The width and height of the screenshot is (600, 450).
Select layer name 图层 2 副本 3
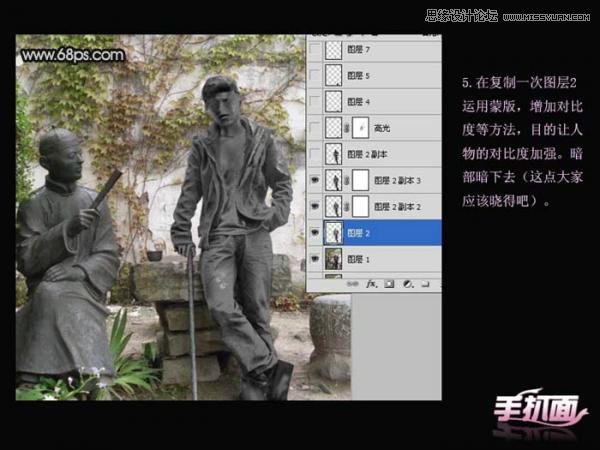397,180
